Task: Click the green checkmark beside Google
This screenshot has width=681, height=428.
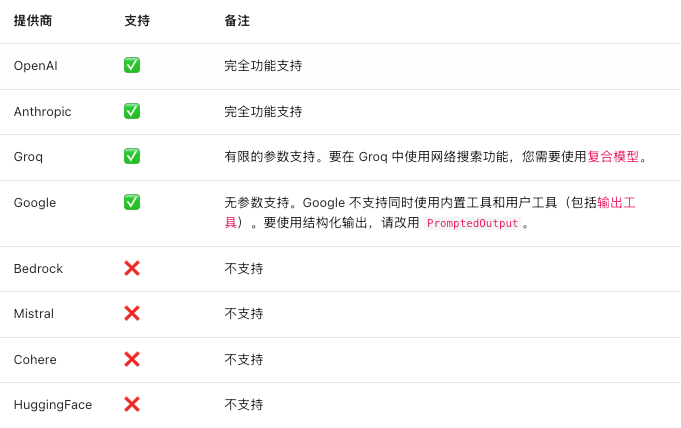Action: click(x=132, y=202)
